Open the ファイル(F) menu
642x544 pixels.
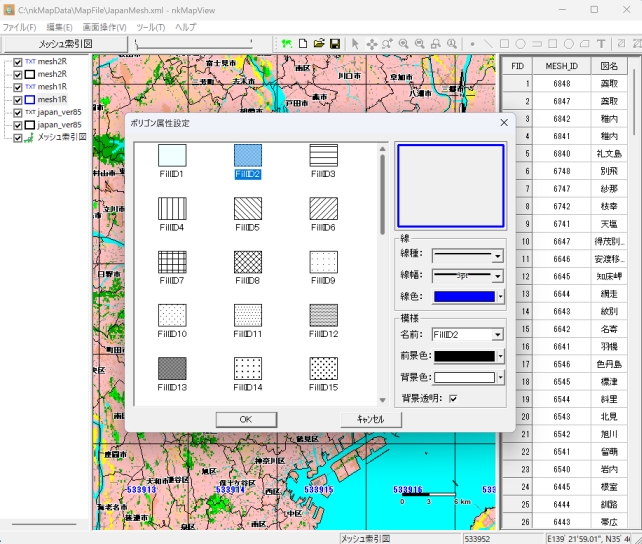click(19, 27)
